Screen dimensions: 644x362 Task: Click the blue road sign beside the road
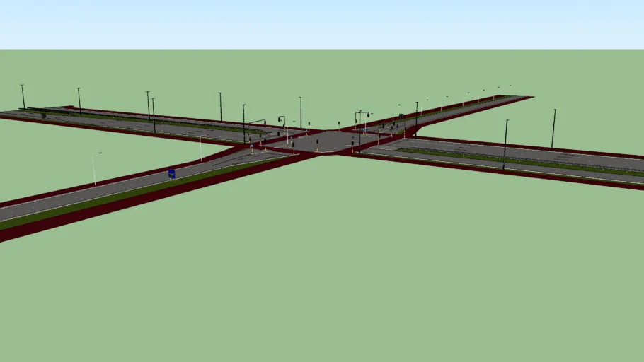click(171, 173)
